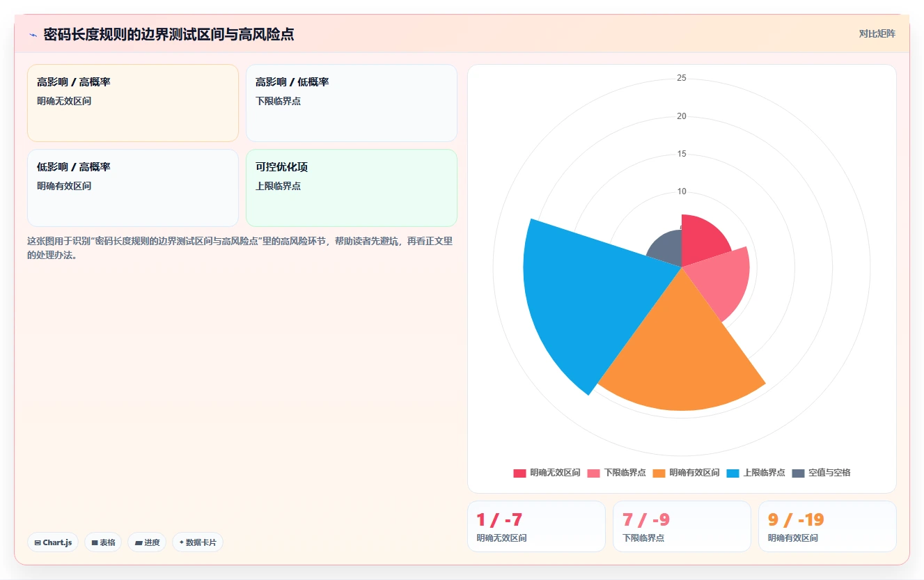The width and height of the screenshot is (924, 580).
Task: Click the gray polar chart segment
Action: [667, 249]
